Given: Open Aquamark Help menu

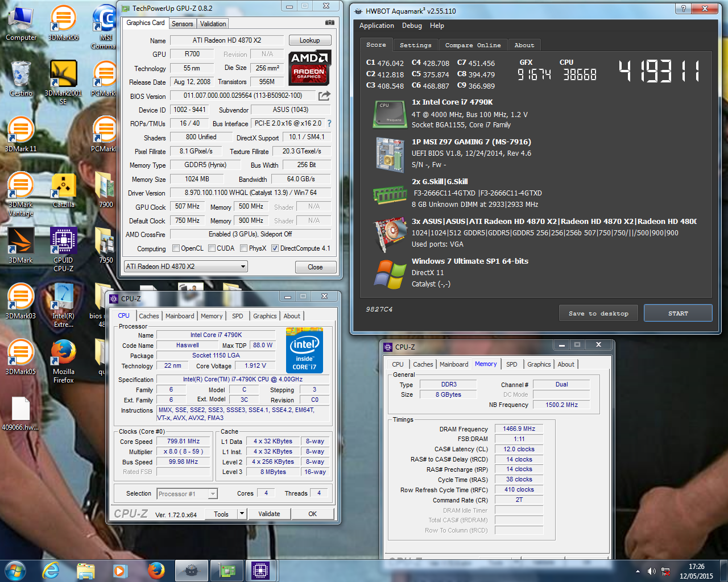Looking at the screenshot, I should point(437,26).
